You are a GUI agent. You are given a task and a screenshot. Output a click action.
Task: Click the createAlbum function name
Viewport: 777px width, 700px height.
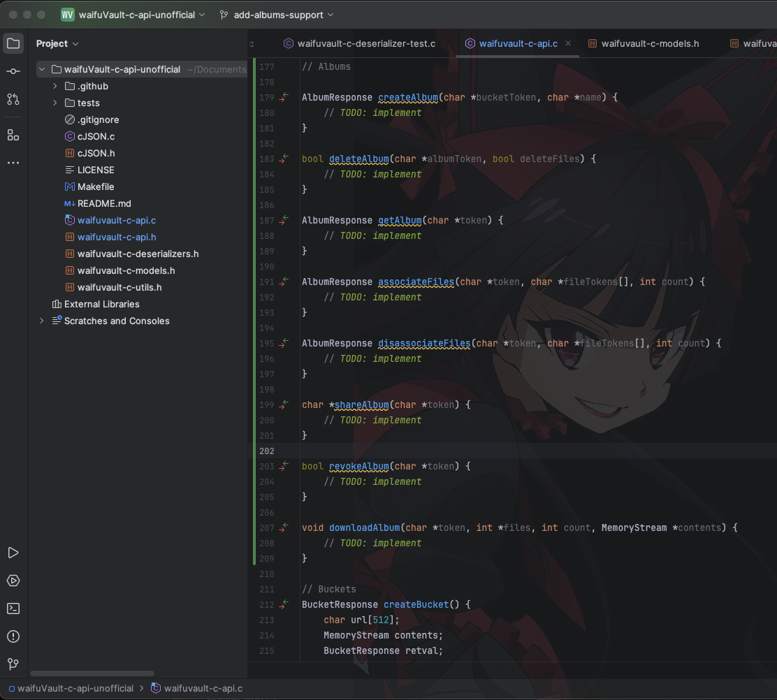pos(408,97)
